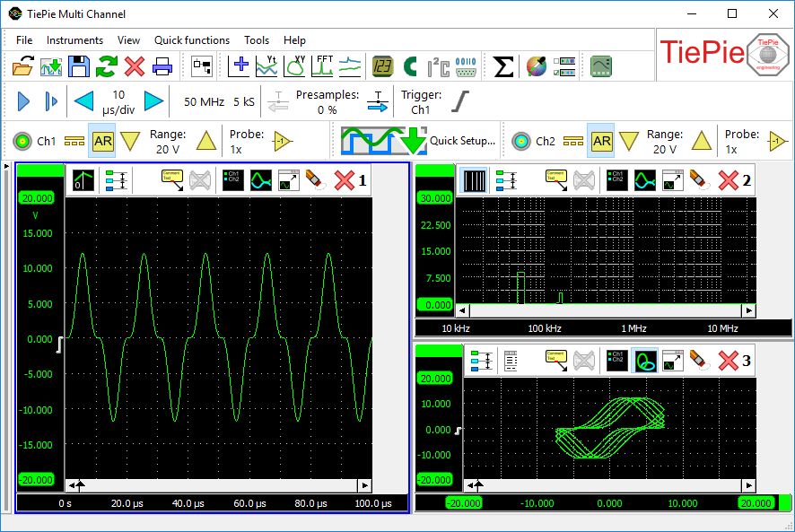795x532 pixels.
Task: Toggle Ch1 channel enable indicator
Action: point(22,141)
